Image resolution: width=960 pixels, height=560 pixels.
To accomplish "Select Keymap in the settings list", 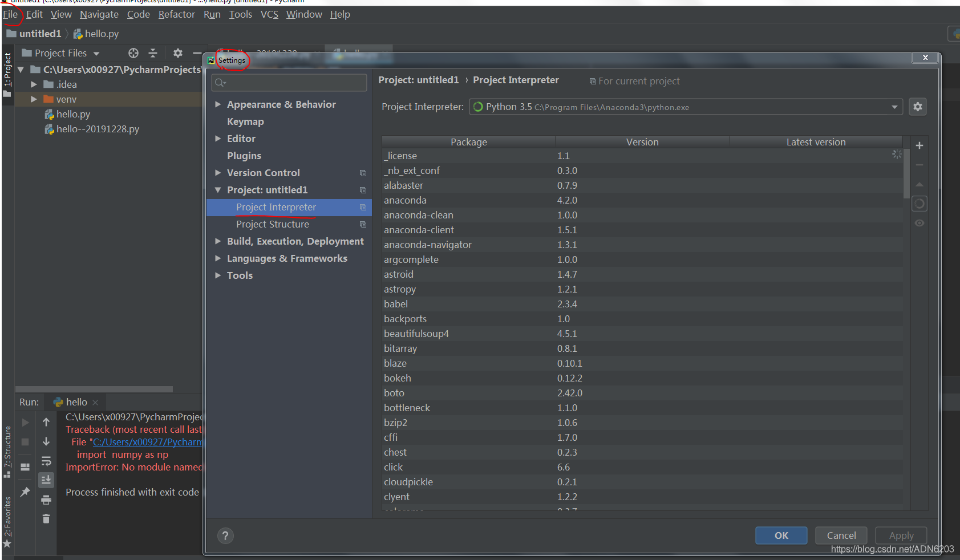I will click(x=245, y=121).
